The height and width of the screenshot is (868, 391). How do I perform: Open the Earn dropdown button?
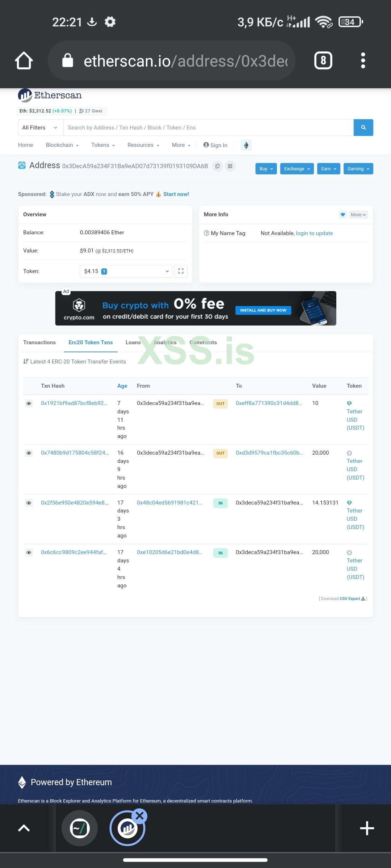tap(329, 169)
